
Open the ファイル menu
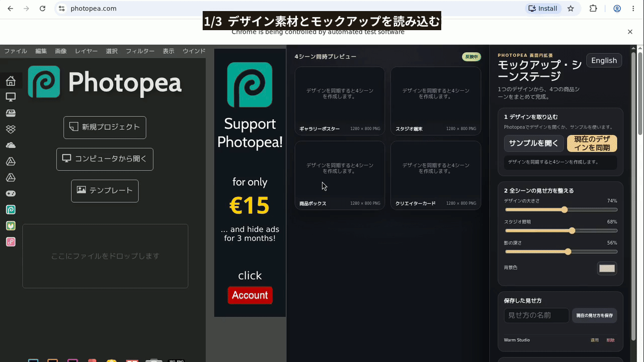pyautogui.click(x=16, y=51)
